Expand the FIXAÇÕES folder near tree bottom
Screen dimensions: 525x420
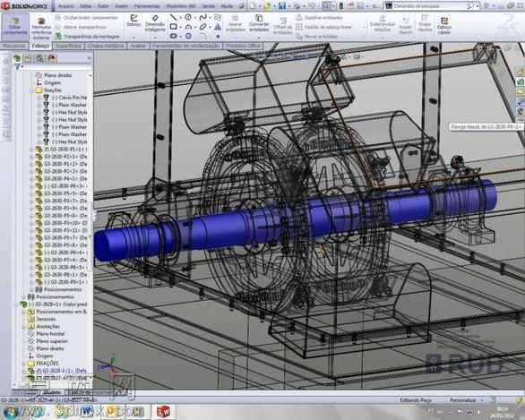(24, 363)
